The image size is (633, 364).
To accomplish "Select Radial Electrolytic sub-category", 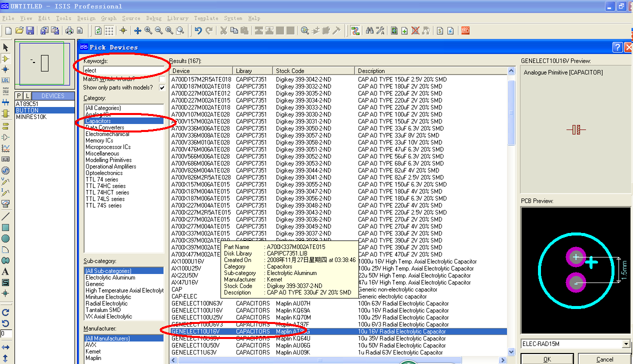I will coord(106,303).
